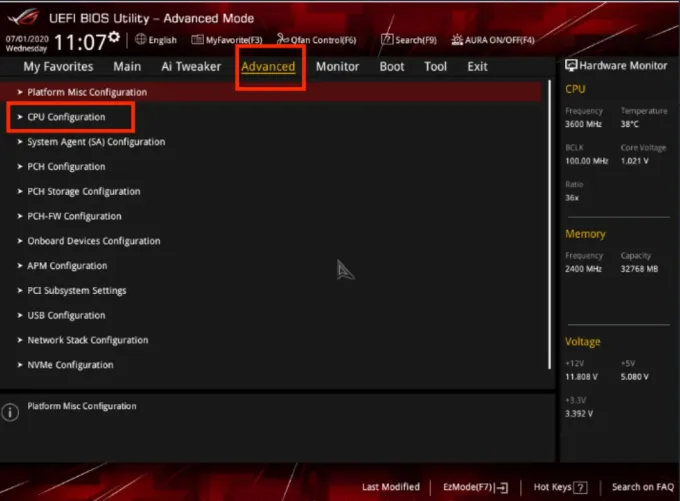Click Search on FAQ link
Image resolution: width=680 pixels, height=501 pixels.
642,487
